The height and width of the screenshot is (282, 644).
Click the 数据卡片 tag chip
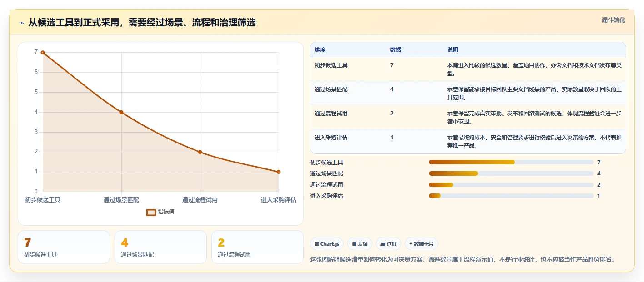tap(421, 244)
